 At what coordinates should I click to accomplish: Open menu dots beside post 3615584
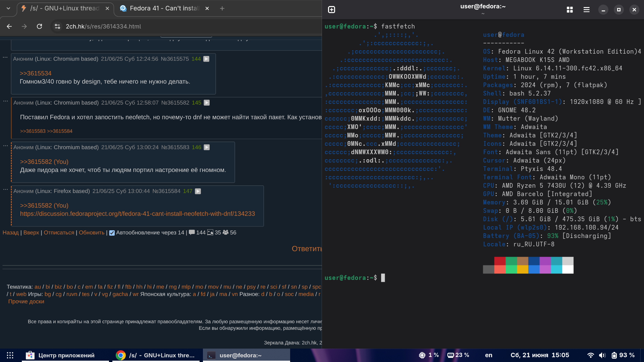click(5, 189)
